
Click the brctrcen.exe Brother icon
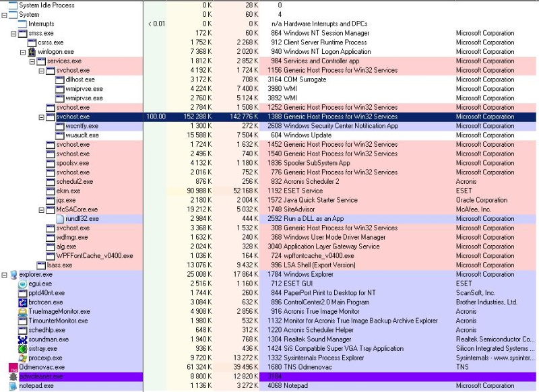[23, 302]
